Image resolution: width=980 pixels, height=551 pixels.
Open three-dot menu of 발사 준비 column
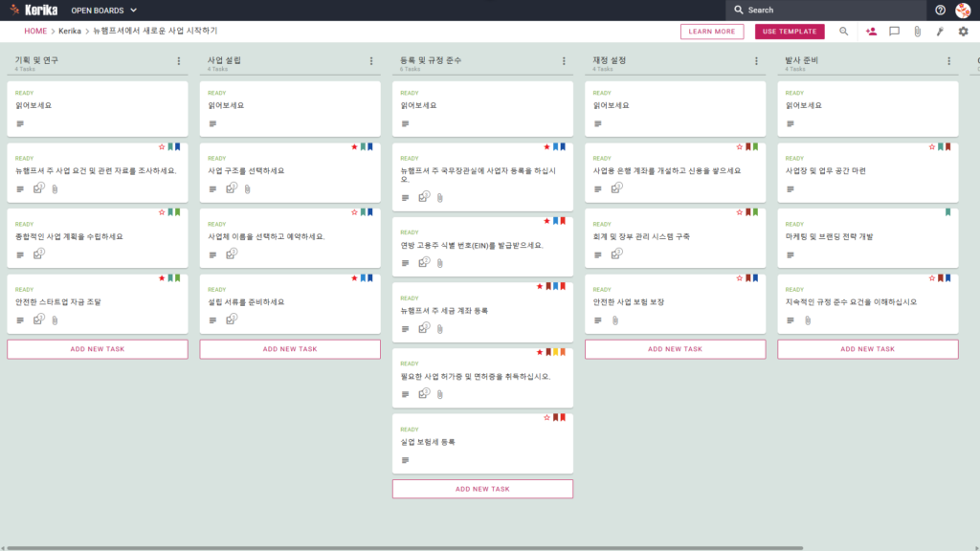[x=948, y=61]
